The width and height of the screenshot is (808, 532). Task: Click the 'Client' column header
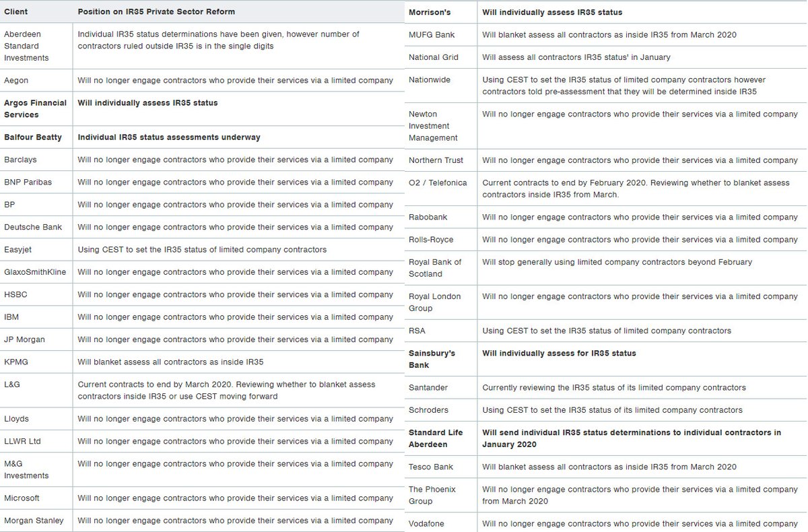coord(15,12)
